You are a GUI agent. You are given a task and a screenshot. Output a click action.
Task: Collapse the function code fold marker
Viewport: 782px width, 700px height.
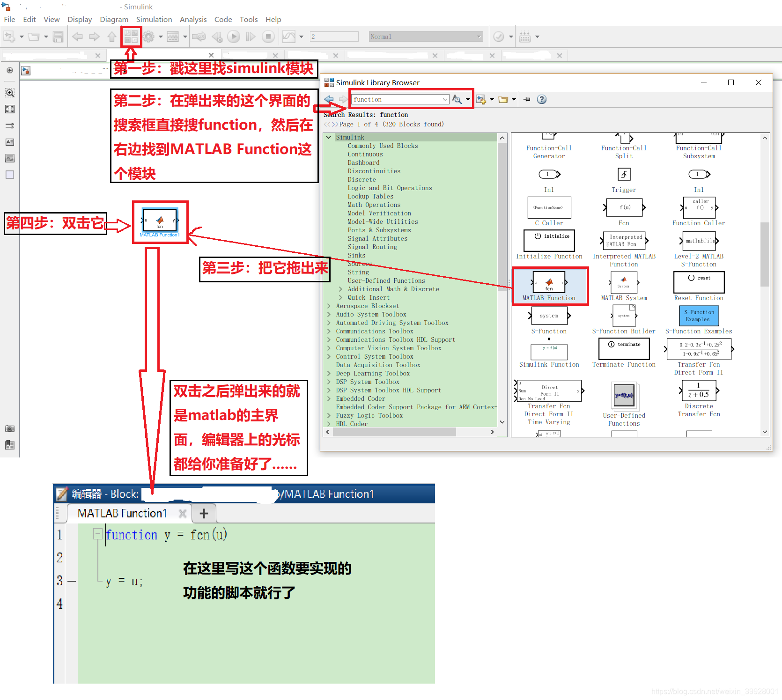tap(97, 534)
